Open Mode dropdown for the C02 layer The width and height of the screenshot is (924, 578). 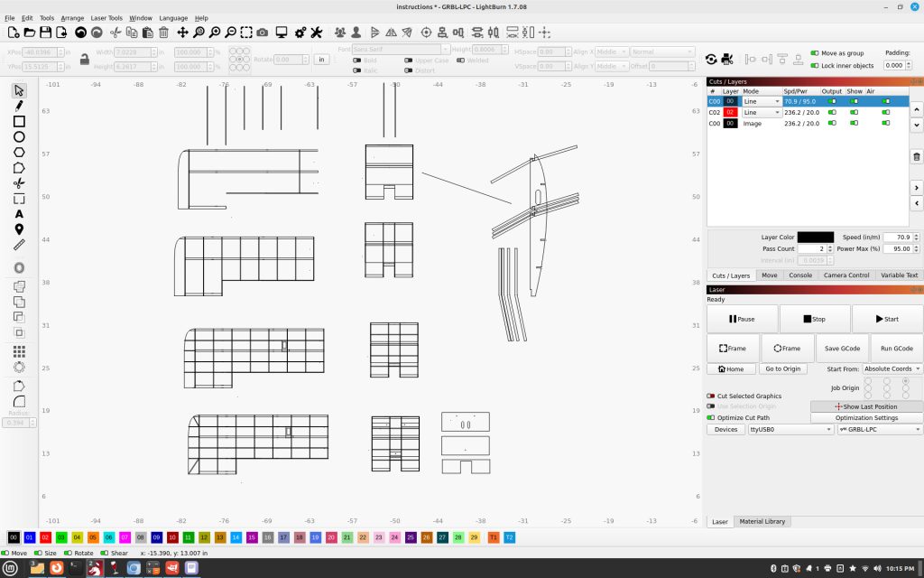click(x=762, y=113)
